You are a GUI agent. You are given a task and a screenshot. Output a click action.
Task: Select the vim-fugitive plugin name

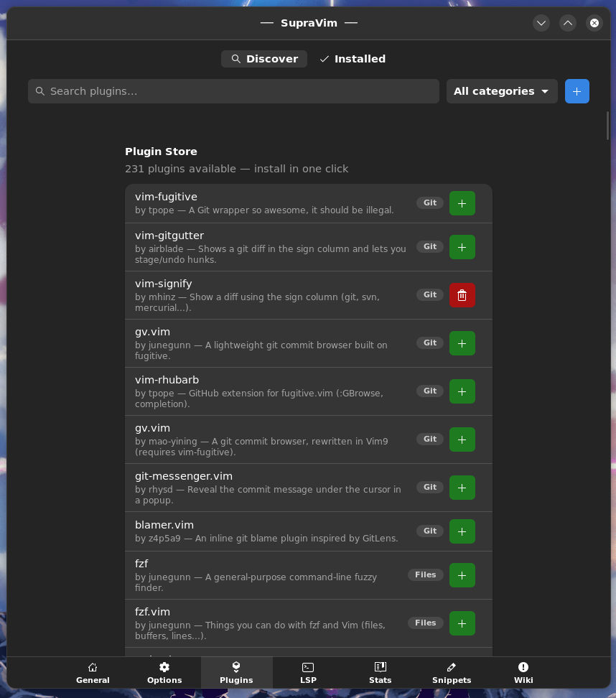pyautogui.click(x=166, y=197)
